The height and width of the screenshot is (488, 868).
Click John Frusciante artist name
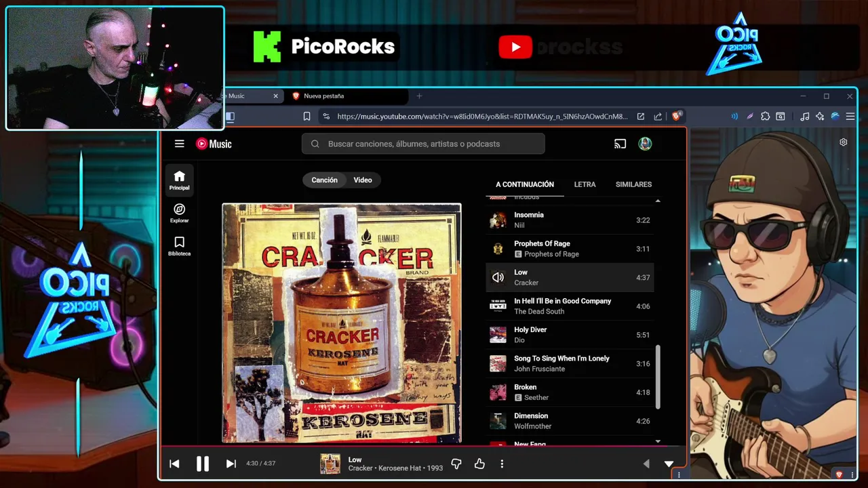pos(539,369)
